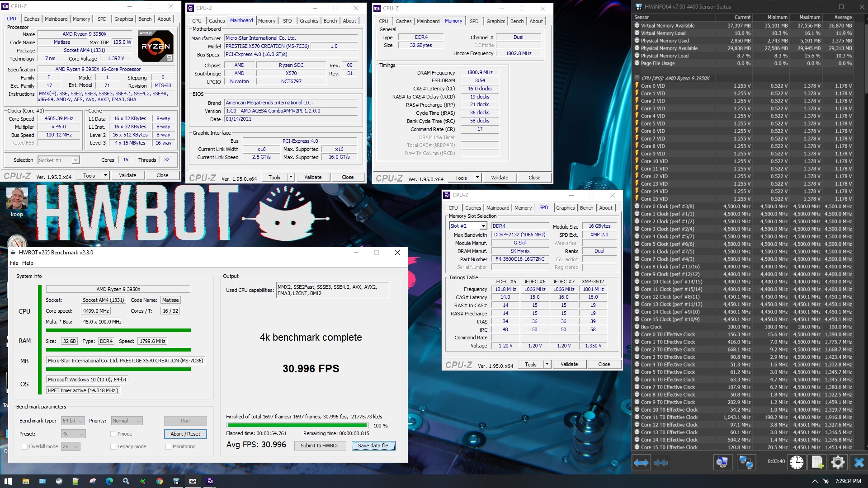
Task: Click Part Number F4-3600C16-16GTZNC field
Action: [520, 259]
